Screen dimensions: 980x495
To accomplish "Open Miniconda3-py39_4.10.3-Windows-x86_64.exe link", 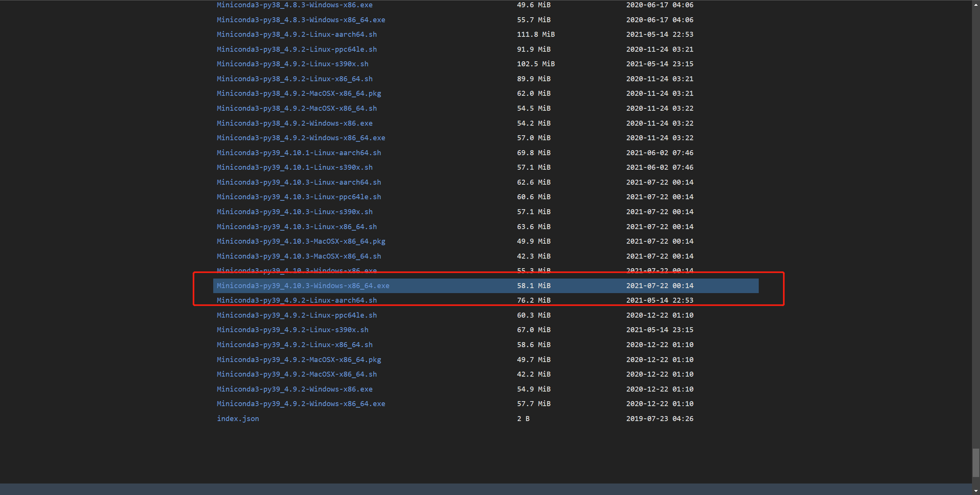I will coord(303,286).
